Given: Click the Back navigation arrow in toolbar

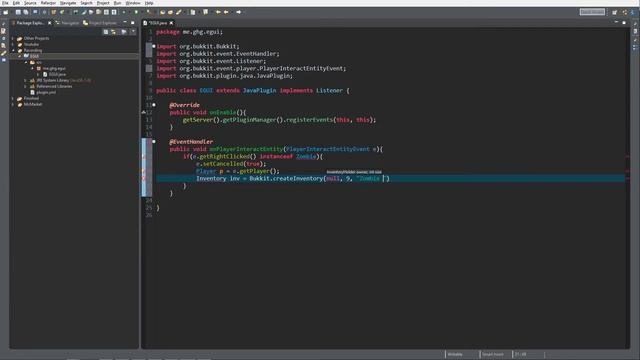Looking at the screenshot, I should pos(226,12).
